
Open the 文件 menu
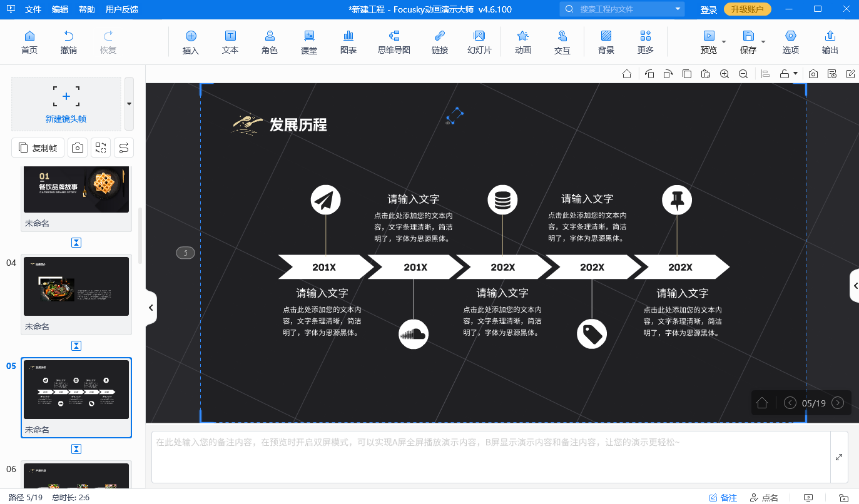tap(33, 9)
